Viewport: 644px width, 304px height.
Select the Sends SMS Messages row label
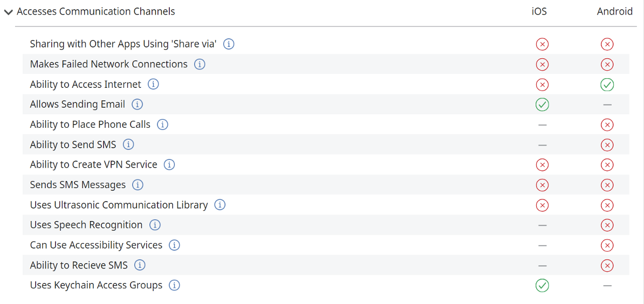(x=78, y=185)
